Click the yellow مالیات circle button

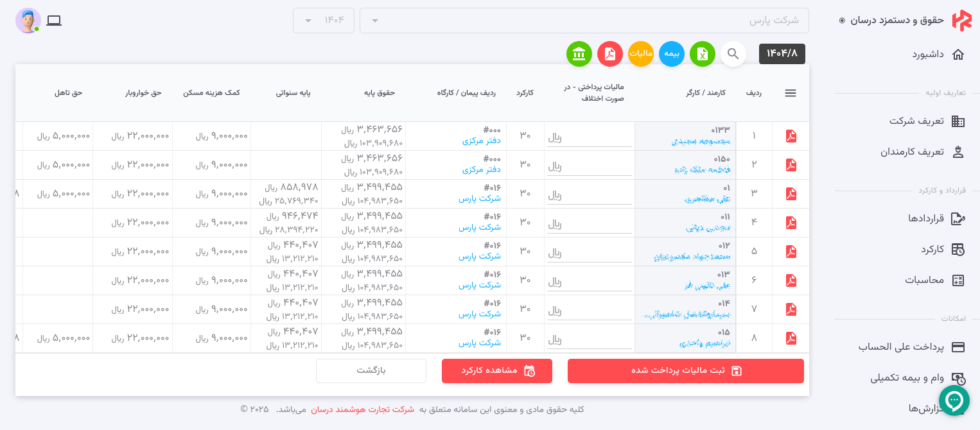641,55
